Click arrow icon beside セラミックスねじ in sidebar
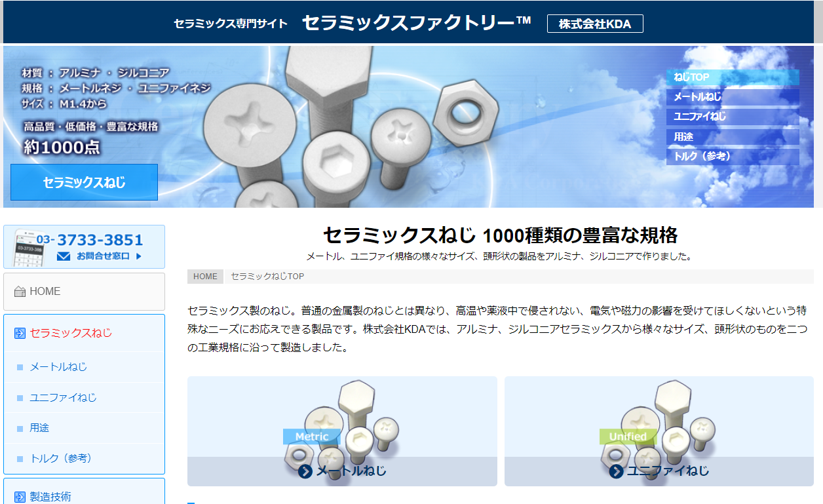 tap(20, 333)
